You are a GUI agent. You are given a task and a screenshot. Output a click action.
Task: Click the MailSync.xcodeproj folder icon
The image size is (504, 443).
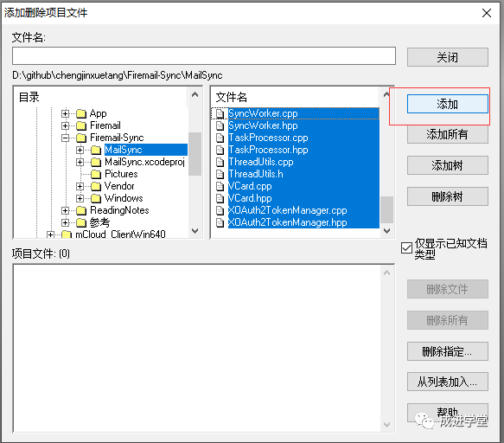96,162
